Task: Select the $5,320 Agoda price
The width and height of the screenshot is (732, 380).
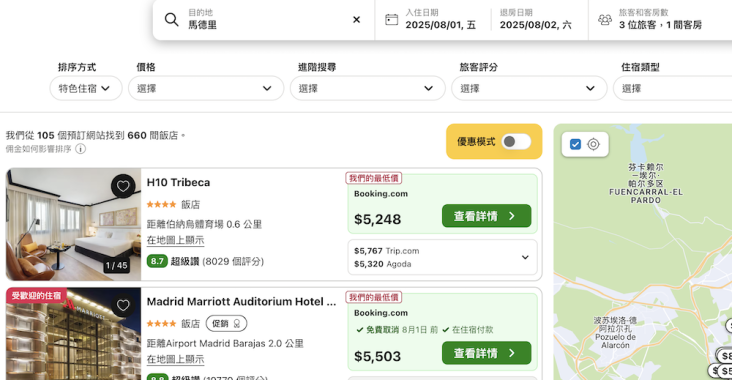Action: (x=383, y=264)
